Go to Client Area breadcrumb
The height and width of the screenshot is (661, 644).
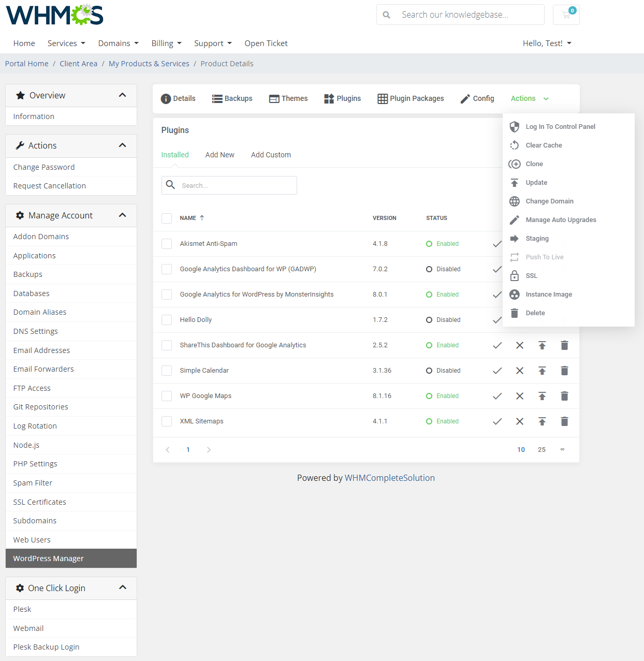pos(78,64)
